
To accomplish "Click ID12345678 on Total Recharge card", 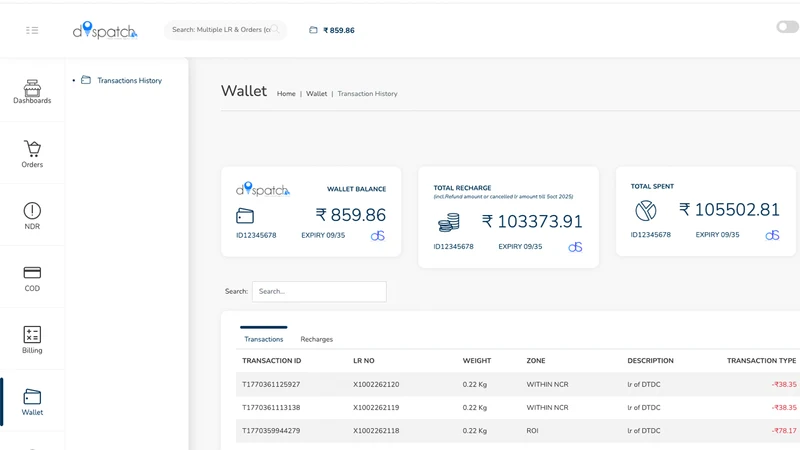I will point(454,246).
